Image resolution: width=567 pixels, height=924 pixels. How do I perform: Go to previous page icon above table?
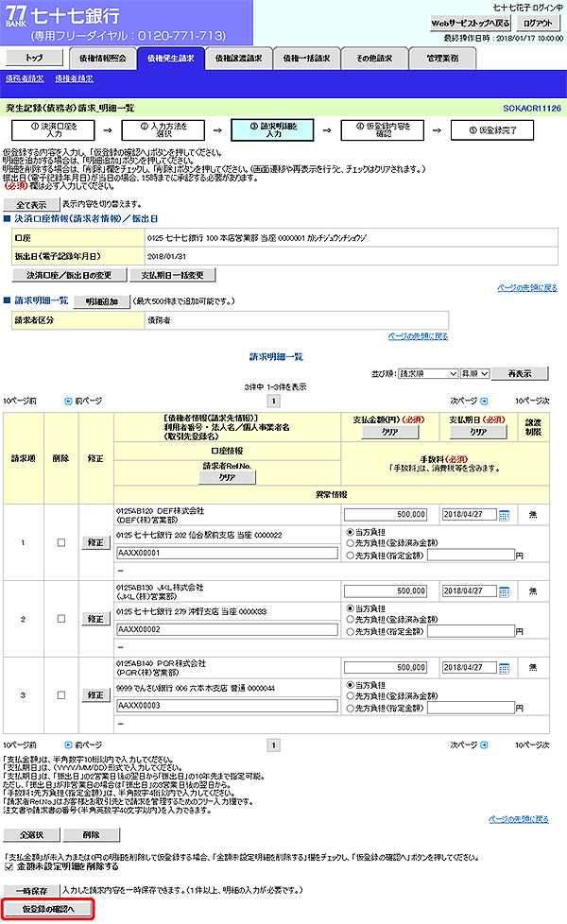pyautogui.click(x=68, y=402)
